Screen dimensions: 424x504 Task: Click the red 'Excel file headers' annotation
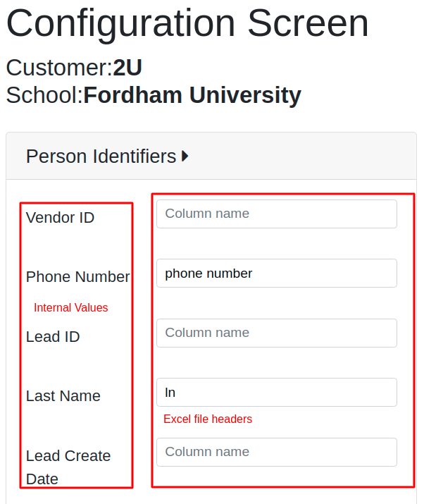(x=208, y=419)
